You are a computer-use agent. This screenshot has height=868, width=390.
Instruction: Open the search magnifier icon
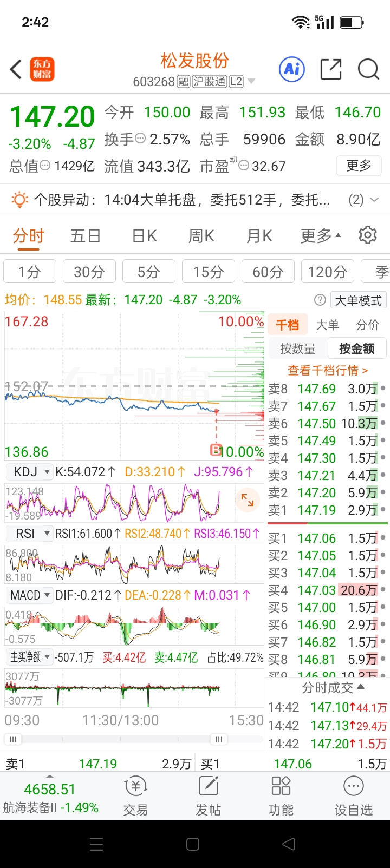(x=368, y=69)
